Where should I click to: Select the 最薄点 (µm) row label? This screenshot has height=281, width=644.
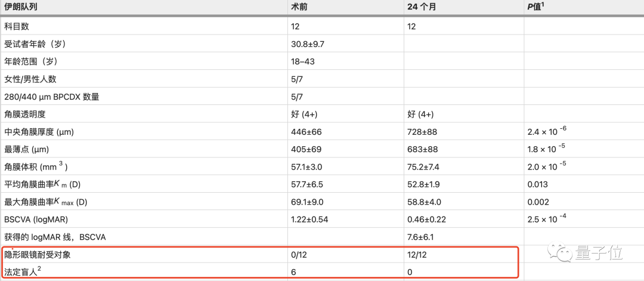point(27,150)
